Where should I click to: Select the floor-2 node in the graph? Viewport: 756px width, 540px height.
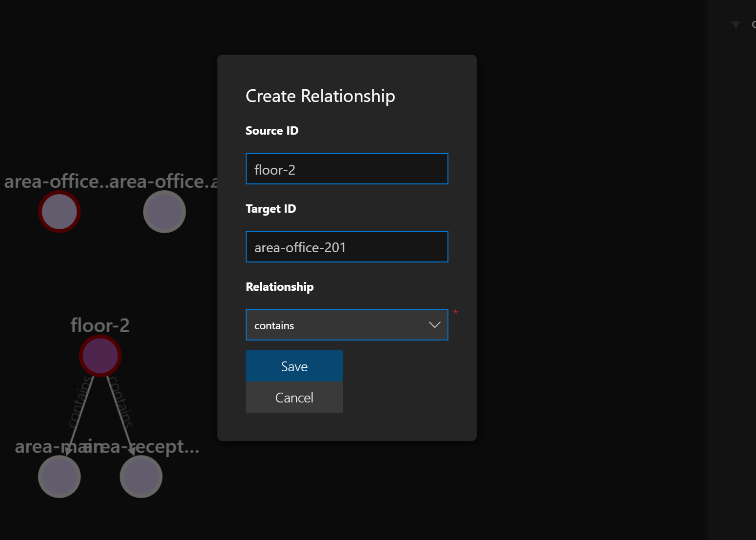pyautogui.click(x=100, y=356)
